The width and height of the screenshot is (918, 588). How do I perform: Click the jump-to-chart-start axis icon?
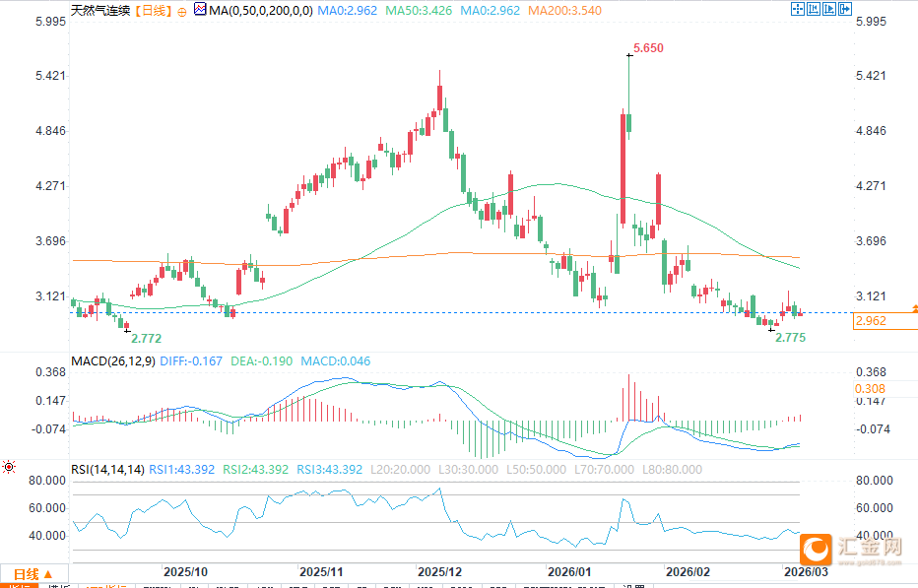click(814, 9)
